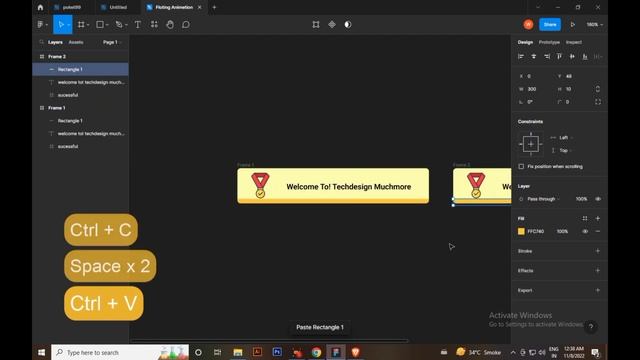This screenshot has height=360, width=640.
Task: Open the Page 1 dropdown
Action: click(112, 42)
